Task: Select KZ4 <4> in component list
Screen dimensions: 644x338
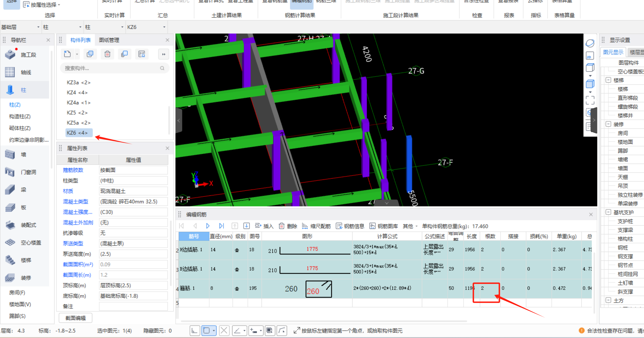Action: (77, 93)
